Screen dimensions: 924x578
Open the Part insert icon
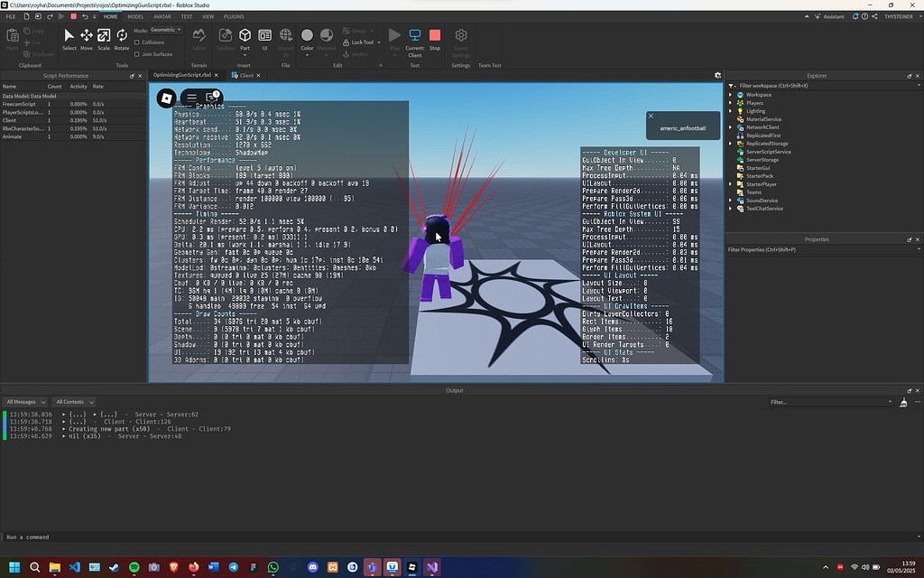245,36
